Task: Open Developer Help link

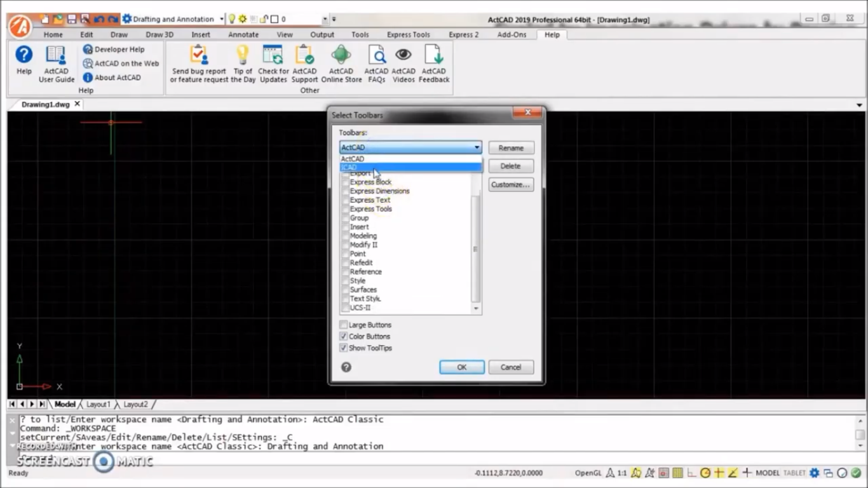Action: click(x=114, y=49)
